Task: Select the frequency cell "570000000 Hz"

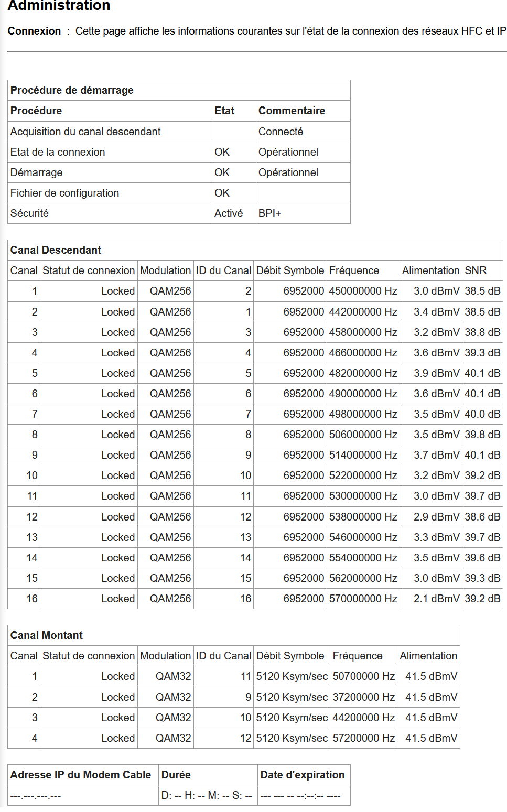Action: point(363,599)
